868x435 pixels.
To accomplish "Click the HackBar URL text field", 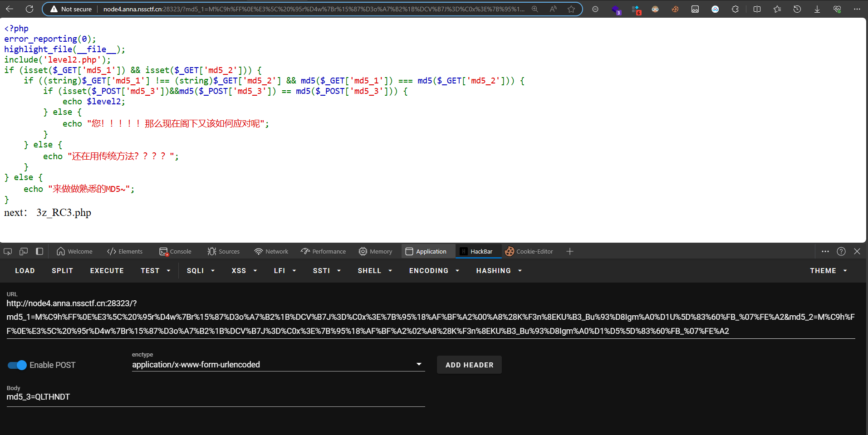I will [x=431, y=317].
